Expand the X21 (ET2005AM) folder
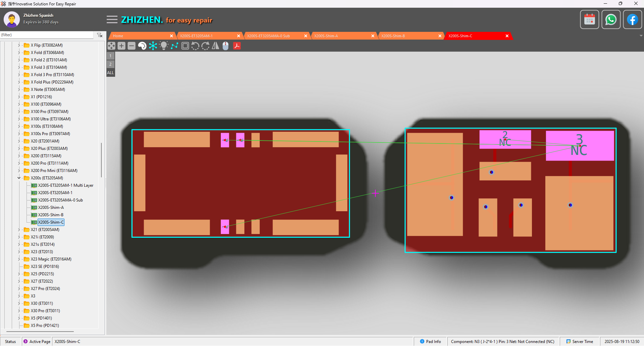 pos(19,230)
